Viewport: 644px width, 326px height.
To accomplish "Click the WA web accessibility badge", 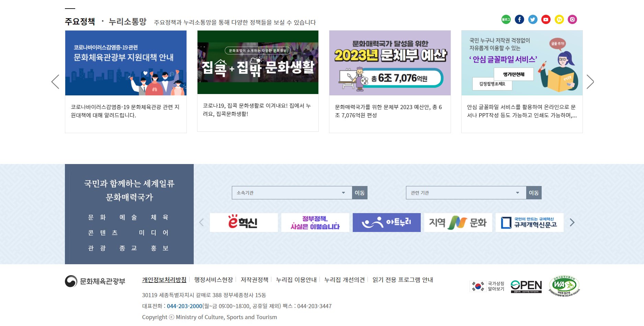I will [564, 286].
